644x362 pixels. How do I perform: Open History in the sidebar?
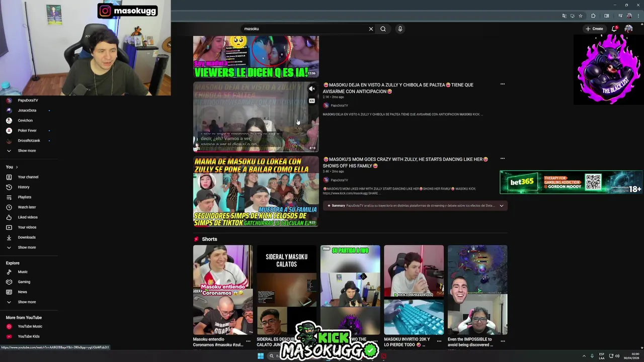(24, 187)
